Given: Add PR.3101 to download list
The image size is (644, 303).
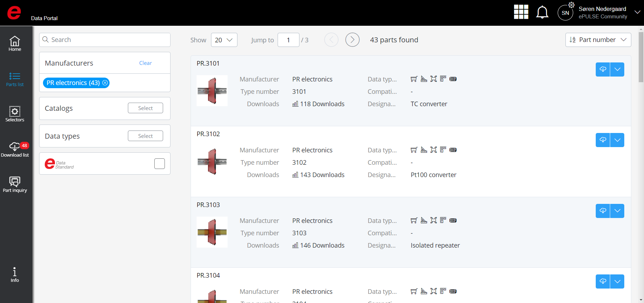Looking at the screenshot, I should pos(603,69).
